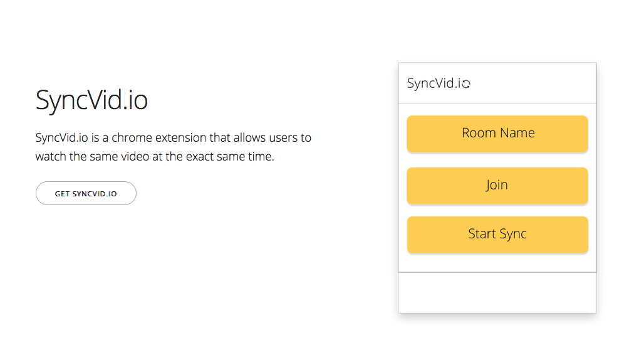The width and height of the screenshot is (644, 355).
Task: Start syncing with Start Sync button
Action: click(x=497, y=235)
